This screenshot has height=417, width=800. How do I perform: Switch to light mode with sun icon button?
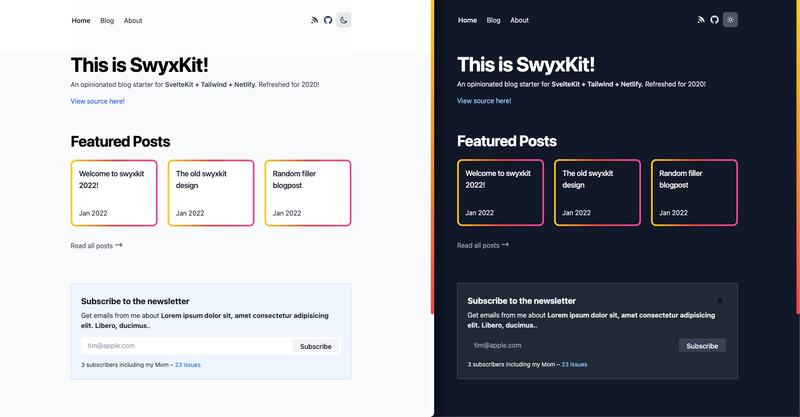pyautogui.click(x=730, y=20)
